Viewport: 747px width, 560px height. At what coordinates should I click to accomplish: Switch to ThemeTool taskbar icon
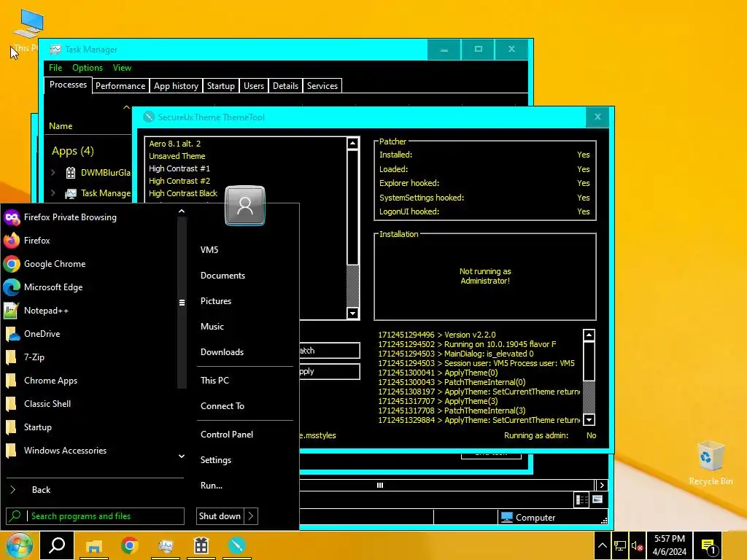click(x=237, y=545)
